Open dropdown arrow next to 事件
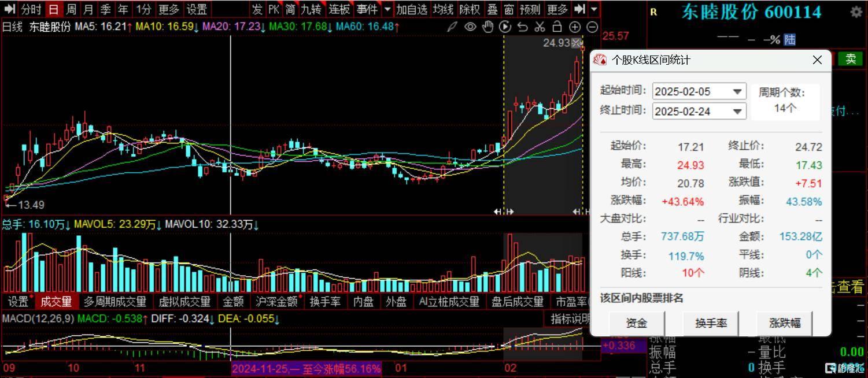Image resolution: width=868 pixels, height=378 pixels. (387, 9)
